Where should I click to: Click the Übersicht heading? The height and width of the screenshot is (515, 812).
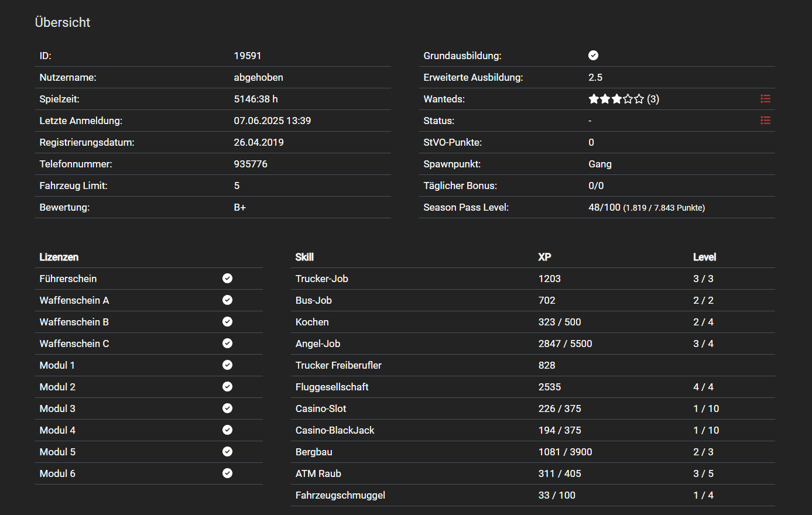pos(63,22)
